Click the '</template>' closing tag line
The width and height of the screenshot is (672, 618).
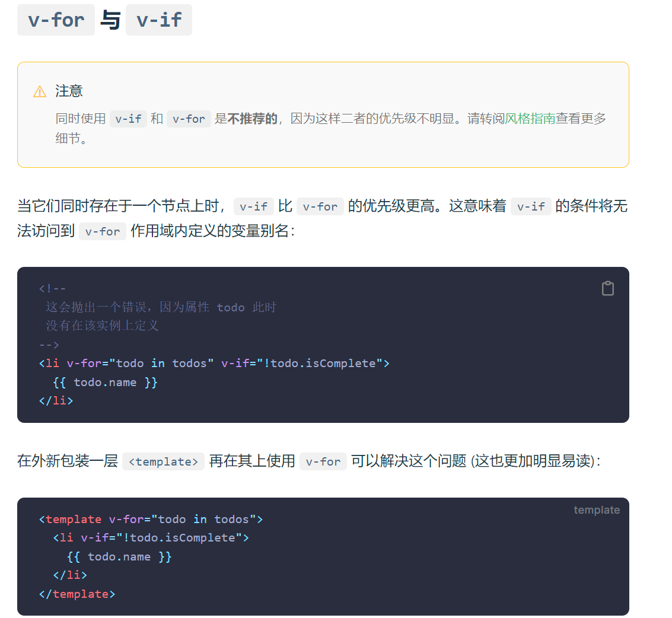[77, 594]
